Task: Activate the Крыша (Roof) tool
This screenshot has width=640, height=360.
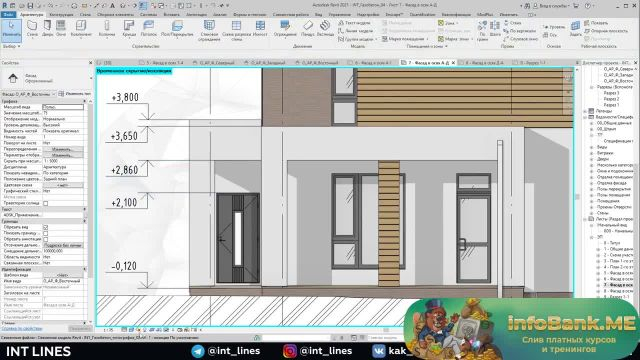Action: 129,29
